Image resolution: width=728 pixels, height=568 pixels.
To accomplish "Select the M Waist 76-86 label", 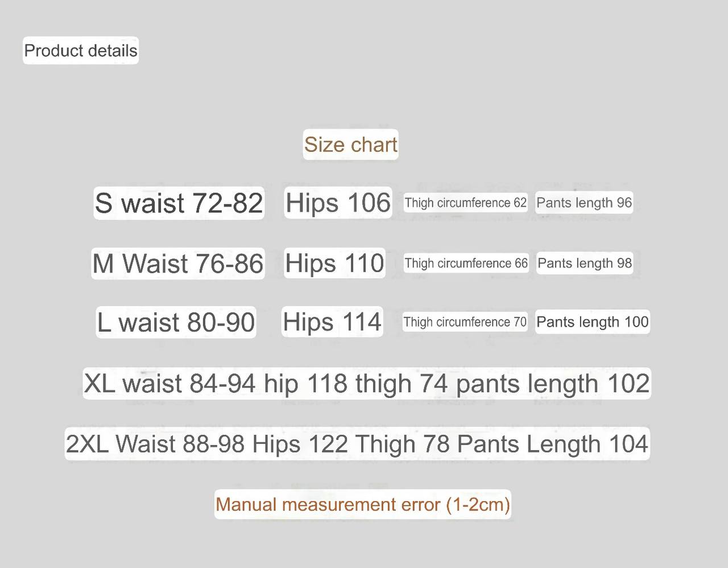I will [178, 264].
